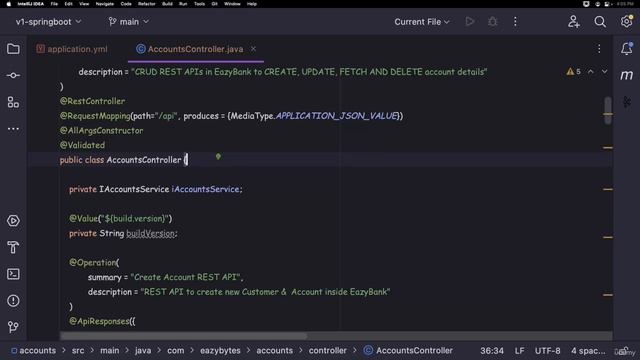Open the Git menu
The image size is (640, 360).
click(214, 4)
